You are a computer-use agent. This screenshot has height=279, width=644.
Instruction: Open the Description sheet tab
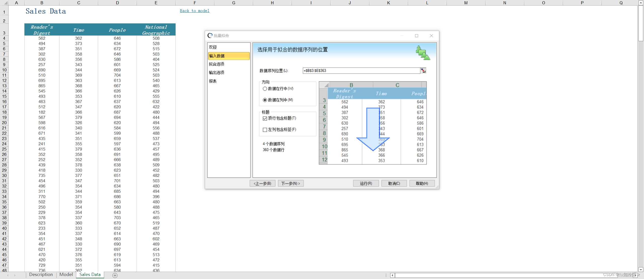[41, 274]
